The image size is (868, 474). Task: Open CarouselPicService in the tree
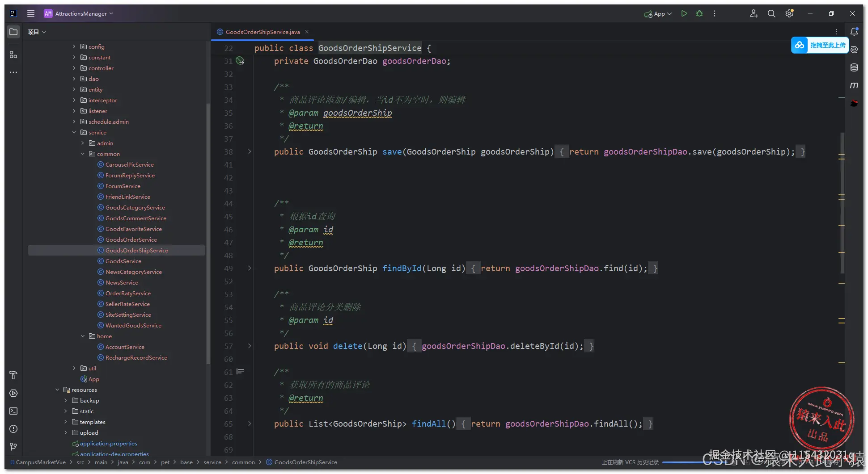pos(129,164)
